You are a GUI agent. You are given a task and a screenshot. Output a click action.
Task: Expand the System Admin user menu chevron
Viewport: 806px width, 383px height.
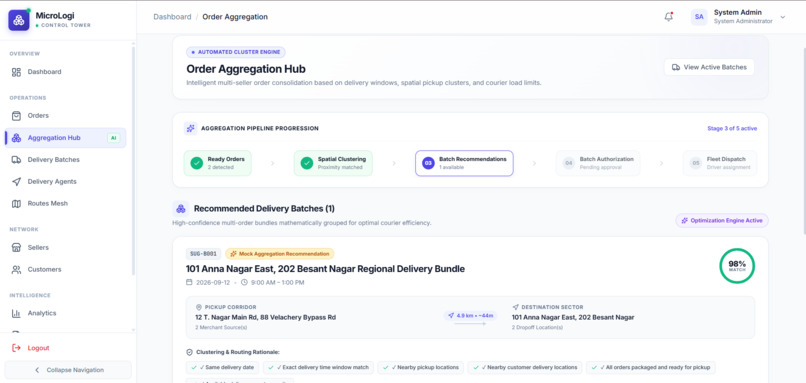coord(783,17)
